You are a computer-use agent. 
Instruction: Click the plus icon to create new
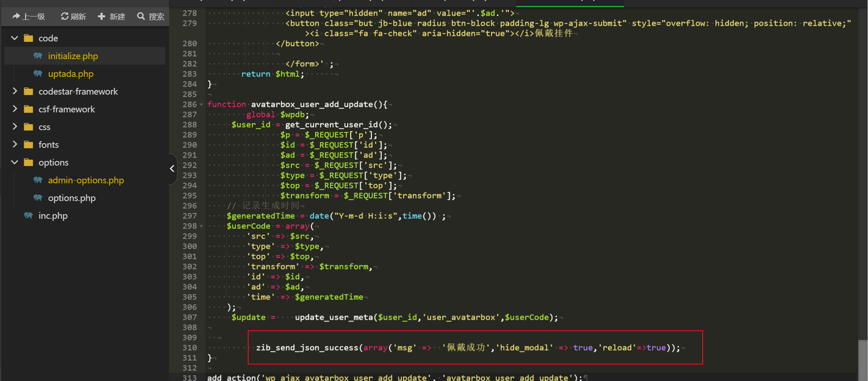pos(101,16)
